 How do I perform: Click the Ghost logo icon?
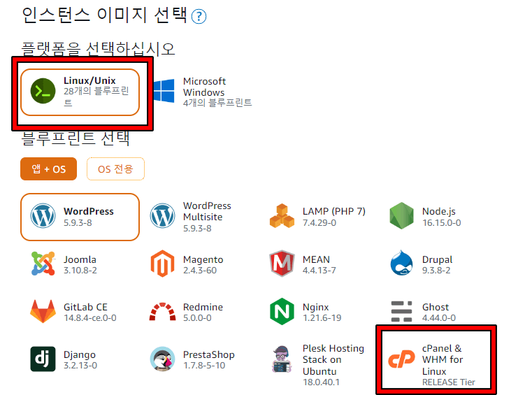(402, 311)
